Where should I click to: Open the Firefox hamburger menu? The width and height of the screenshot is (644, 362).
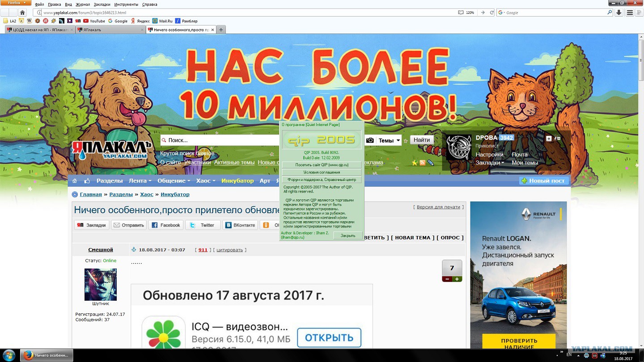pyautogui.click(x=630, y=13)
